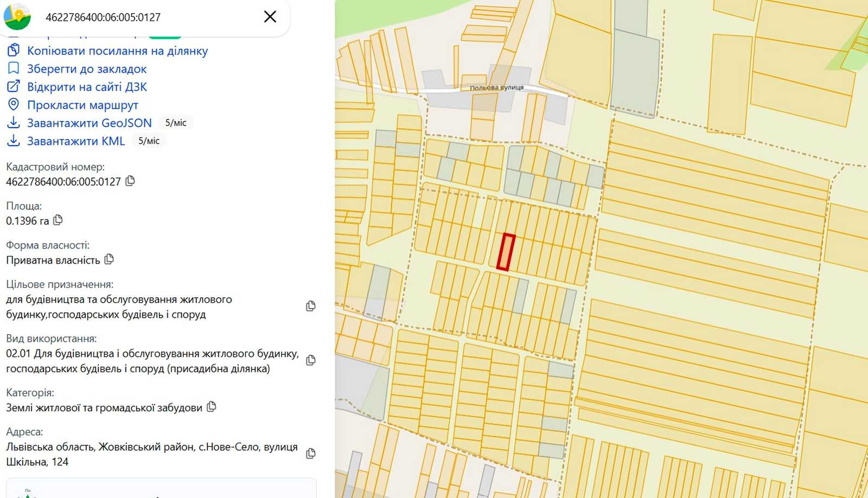Copy the area value 0.1396 га
This screenshot has height=498, width=868.
coord(58,220)
